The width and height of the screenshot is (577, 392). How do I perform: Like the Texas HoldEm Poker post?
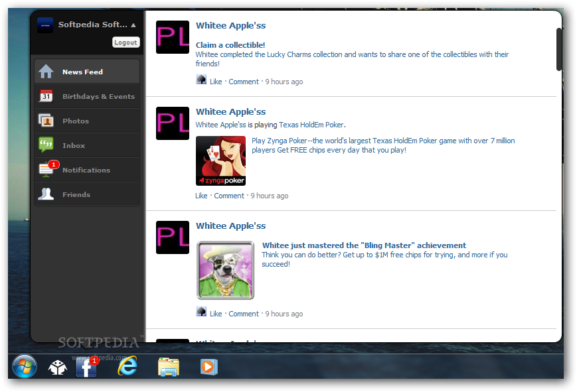pyautogui.click(x=201, y=196)
